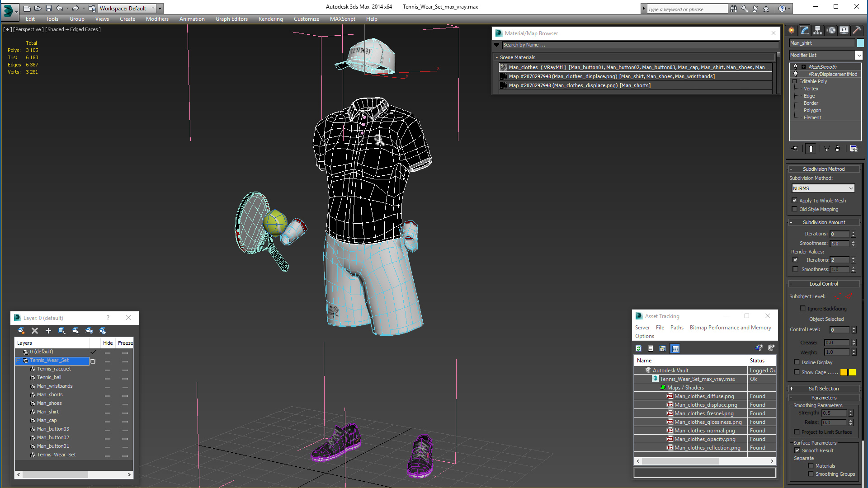This screenshot has height=488, width=868.
Task: Click Remove modifier from stack trash icon
Action: tap(837, 149)
